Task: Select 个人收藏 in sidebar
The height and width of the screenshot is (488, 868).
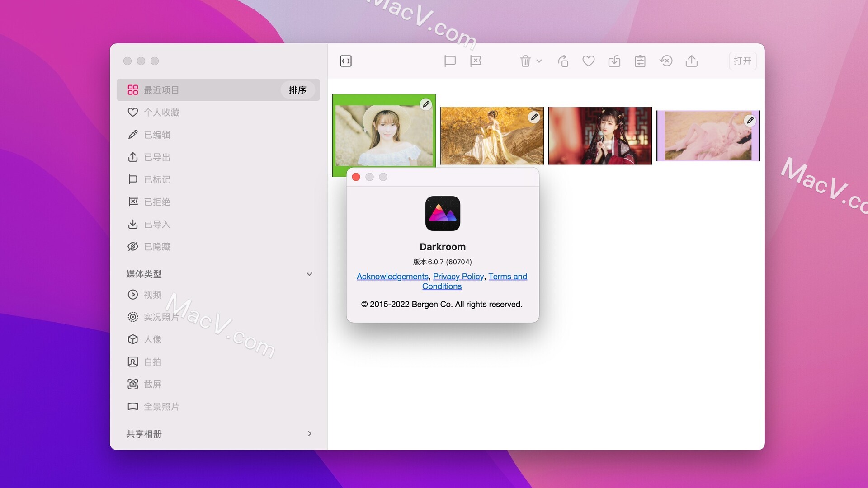Action: [x=218, y=113]
